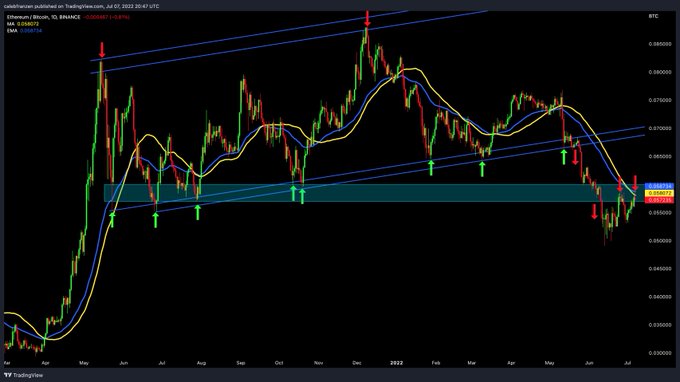Click the 0.085000 price axis label
The image size is (680, 382).
[x=659, y=44]
